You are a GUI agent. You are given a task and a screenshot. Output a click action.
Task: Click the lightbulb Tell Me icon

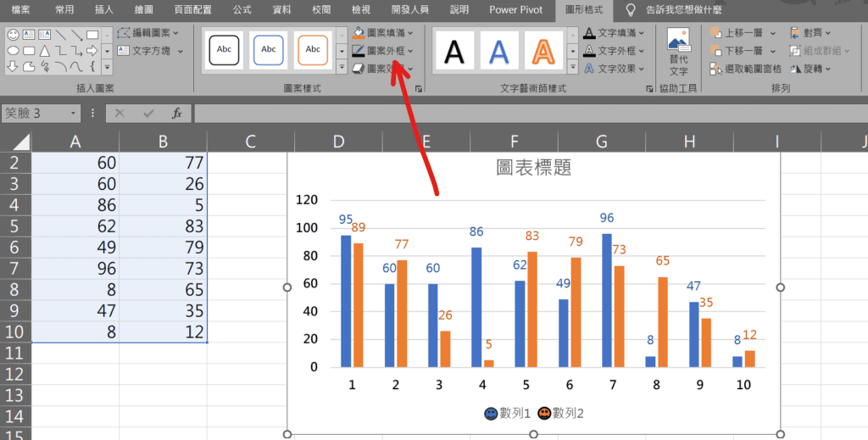pyautogui.click(x=631, y=10)
